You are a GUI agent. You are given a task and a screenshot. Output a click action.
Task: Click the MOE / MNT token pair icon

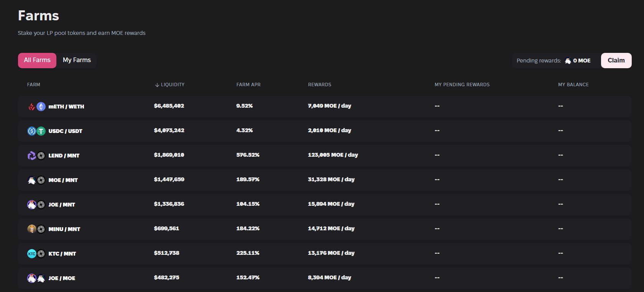pyautogui.click(x=36, y=180)
